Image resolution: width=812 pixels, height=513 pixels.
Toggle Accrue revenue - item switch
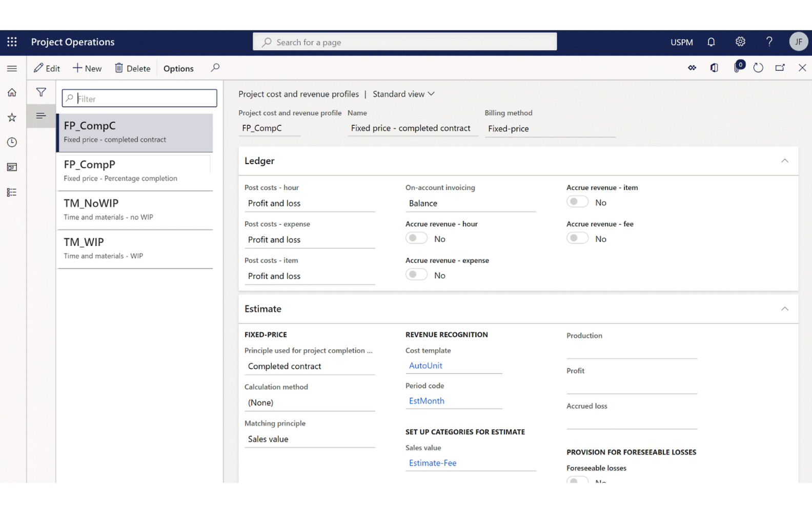point(577,202)
